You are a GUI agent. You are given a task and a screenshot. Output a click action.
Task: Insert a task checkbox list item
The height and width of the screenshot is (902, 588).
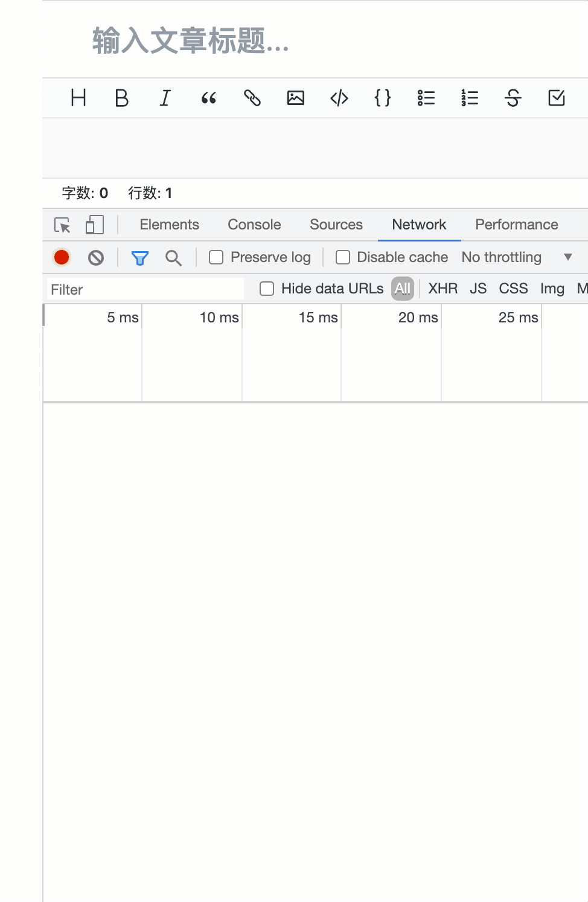pos(557,98)
